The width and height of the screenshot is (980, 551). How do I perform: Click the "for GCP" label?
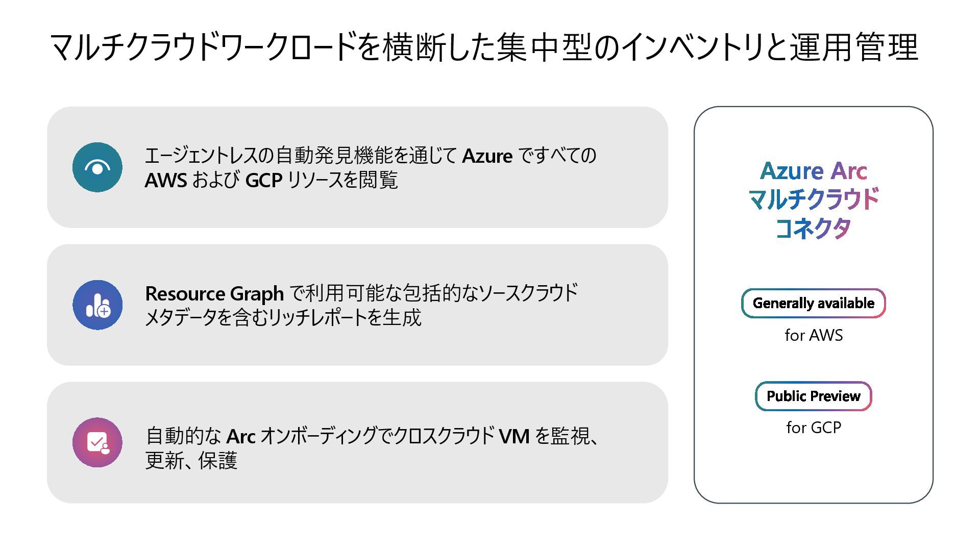tap(813, 428)
